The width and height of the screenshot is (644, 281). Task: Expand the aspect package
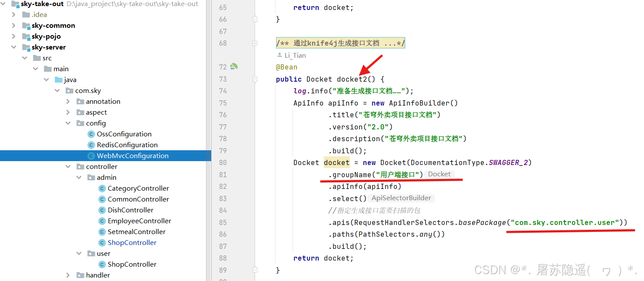(68, 112)
